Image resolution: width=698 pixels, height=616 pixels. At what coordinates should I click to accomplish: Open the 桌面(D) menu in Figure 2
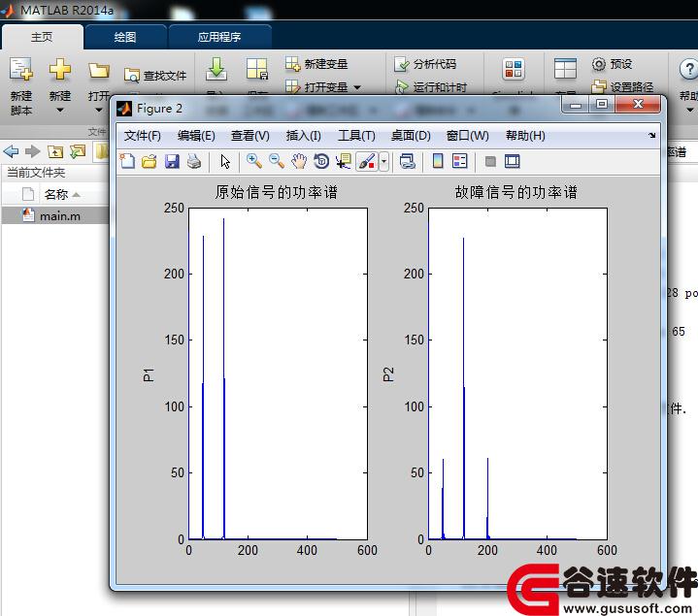pyautogui.click(x=411, y=136)
